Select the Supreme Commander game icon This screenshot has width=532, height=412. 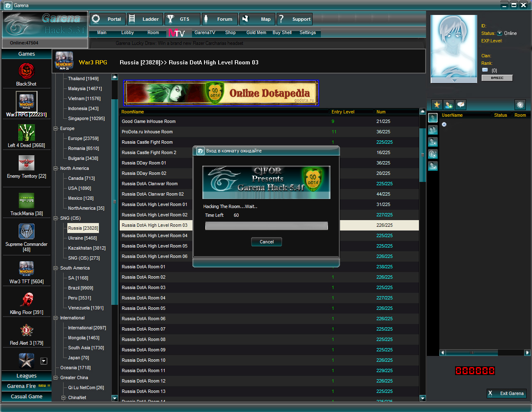(x=26, y=231)
